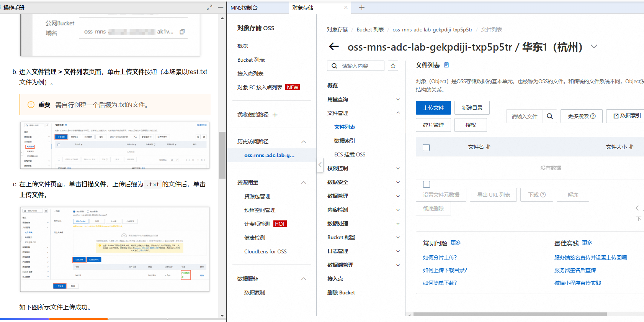Expand the 数据安全 menu section

pyautogui.click(x=398, y=182)
